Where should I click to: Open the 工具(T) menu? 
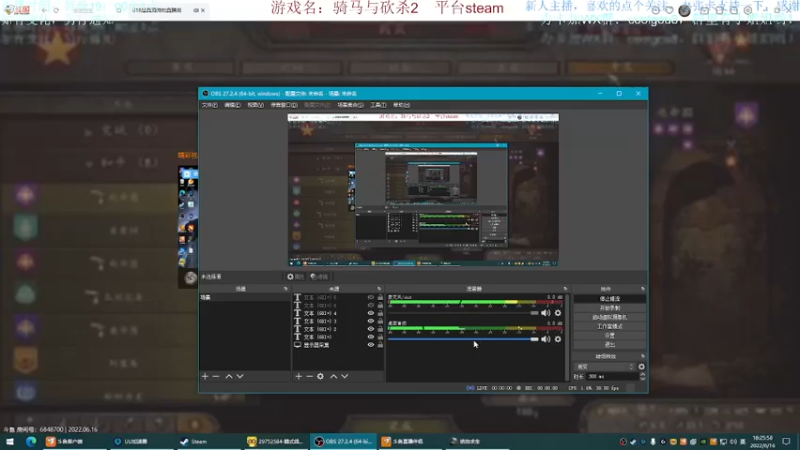coord(378,105)
